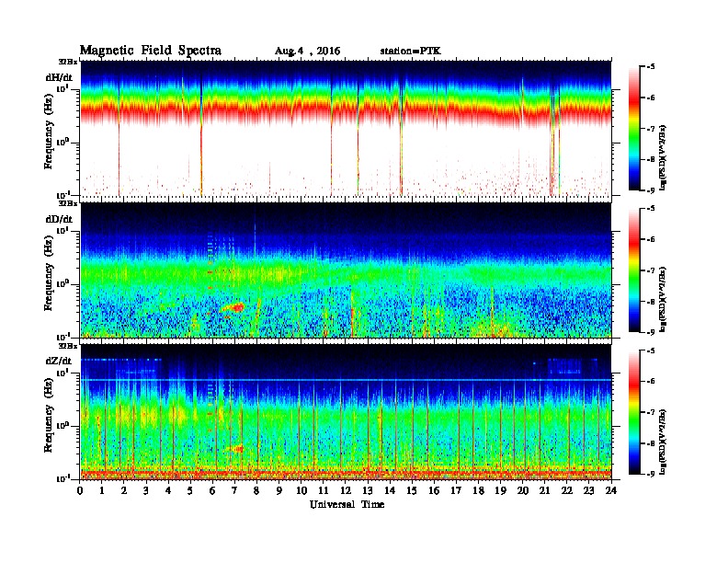Click the dH/dt colorbar "-9" tick label
Viewport: 728px width, 563px height.
[651, 190]
